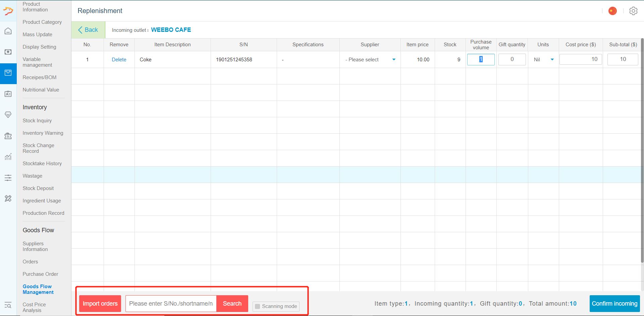Viewport: 644px width, 316px height.
Task: Delete the Coke row
Action: point(119,60)
